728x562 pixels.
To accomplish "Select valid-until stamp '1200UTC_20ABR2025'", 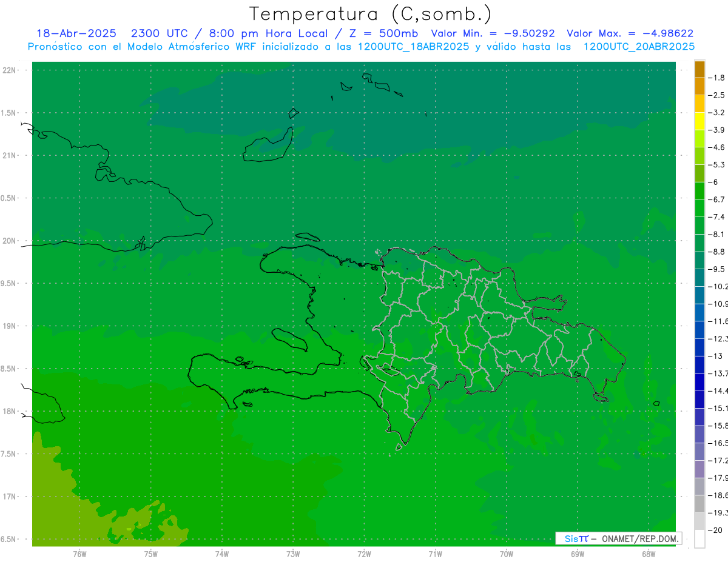I will 639,47.
